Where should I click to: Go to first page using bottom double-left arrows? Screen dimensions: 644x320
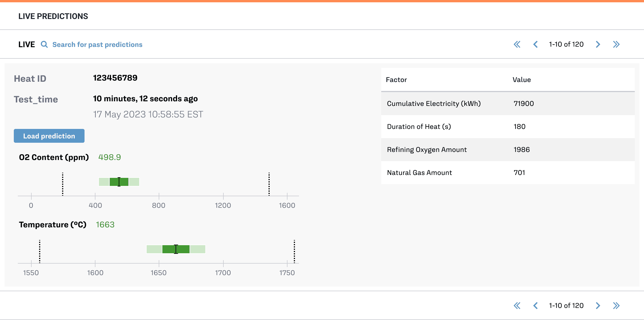pos(517,306)
